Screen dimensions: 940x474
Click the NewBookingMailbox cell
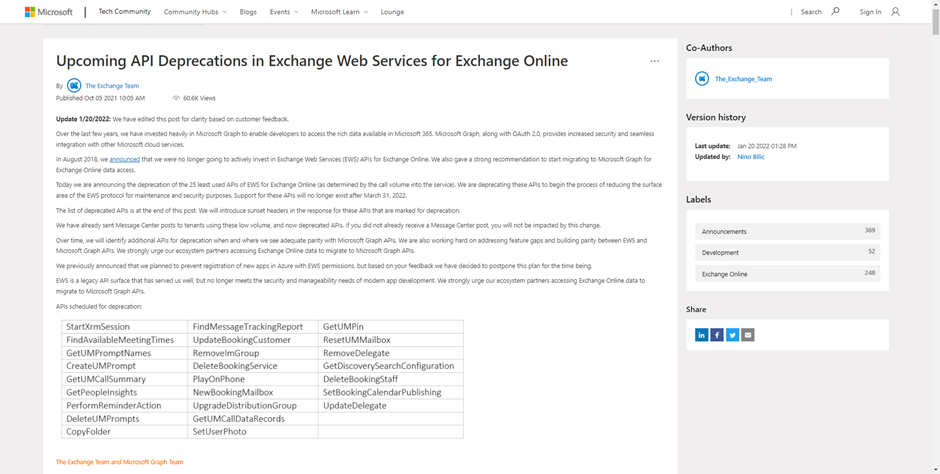pos(253,393)
